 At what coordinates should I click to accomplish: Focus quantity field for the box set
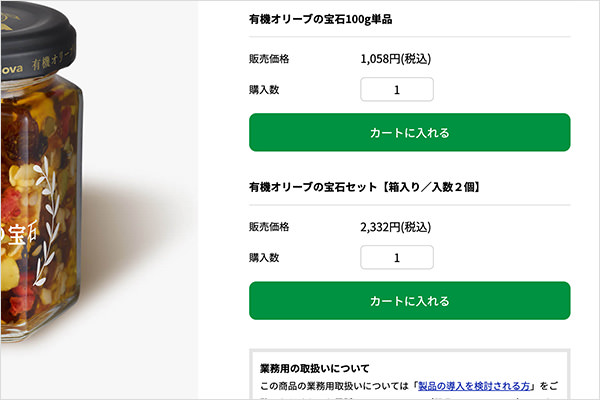396,258
